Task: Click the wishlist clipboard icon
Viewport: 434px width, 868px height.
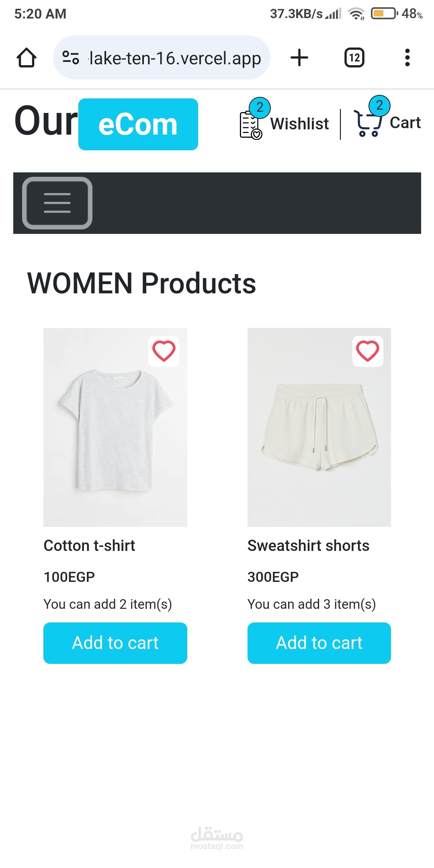Action: (x=250, y=125)
